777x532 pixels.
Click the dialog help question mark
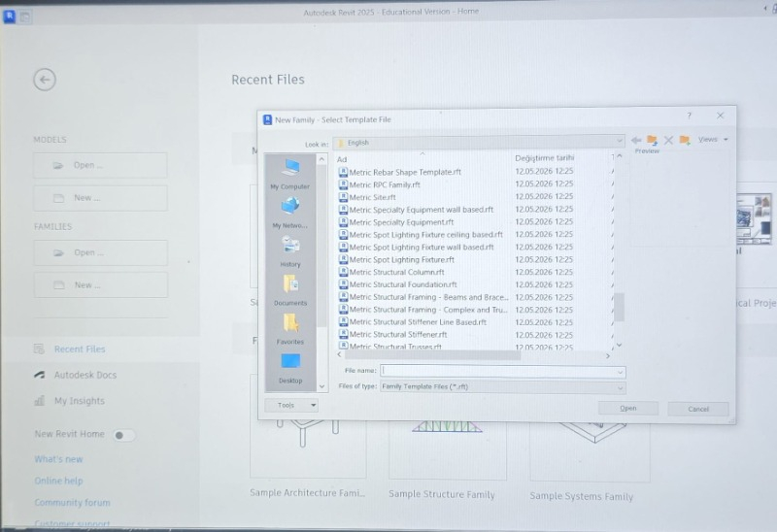tap(689, 116)
